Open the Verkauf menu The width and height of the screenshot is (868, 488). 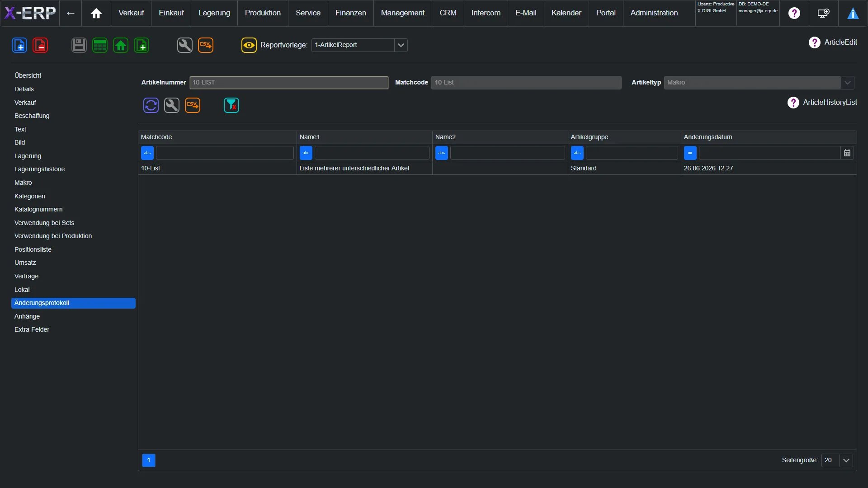coord(131,13)
